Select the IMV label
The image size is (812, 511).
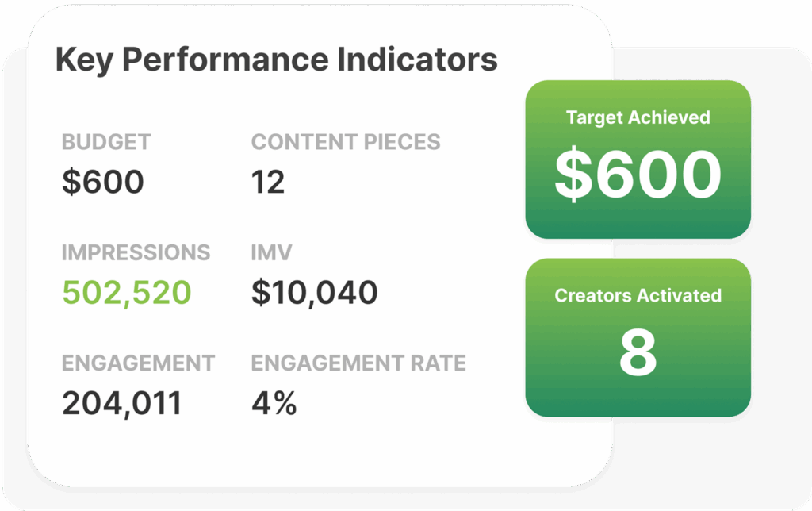point(271,253)
